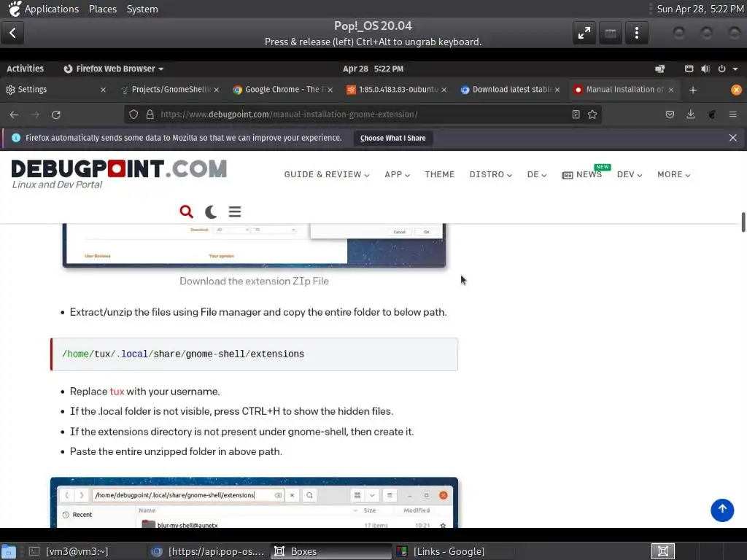This screenshot has height=560, width=747.
Task: Click Debugpoint search magnifier icon
Action: pos(186,211)
